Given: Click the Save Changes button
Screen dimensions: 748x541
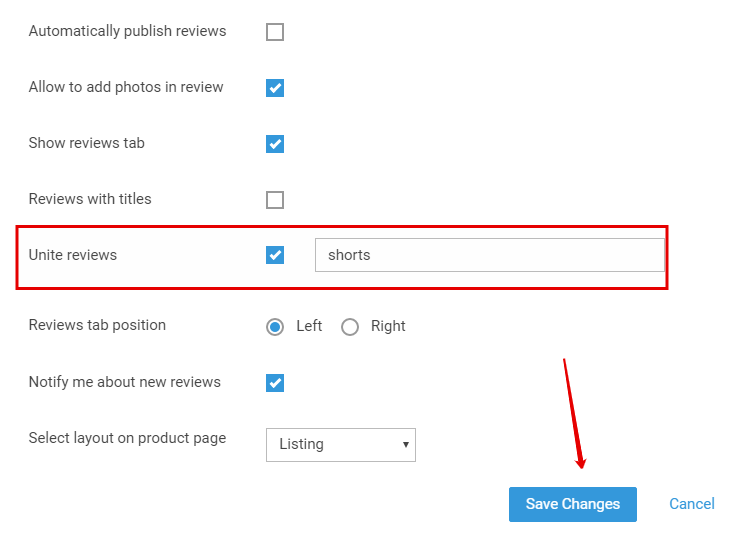Looking at the screenshot, I should click(572, 504).
